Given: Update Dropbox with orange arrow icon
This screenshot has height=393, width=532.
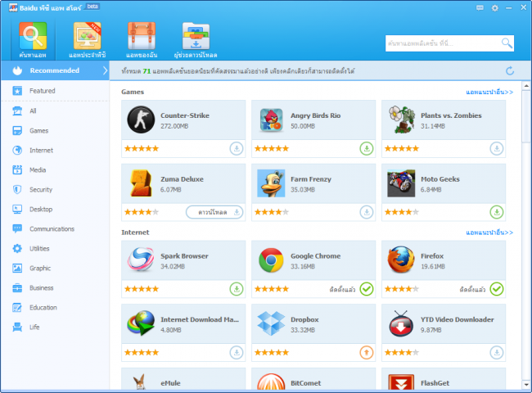Looking at the screenshot, I should coord(367,353).
